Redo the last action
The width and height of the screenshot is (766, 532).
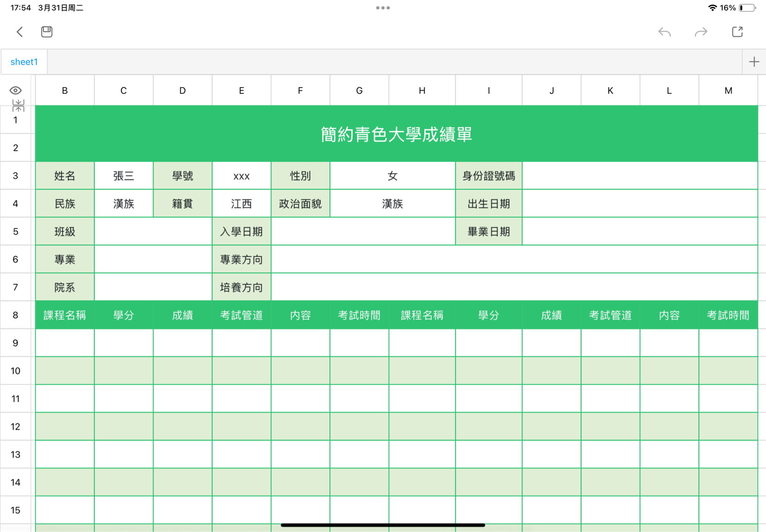pos(701,32)
